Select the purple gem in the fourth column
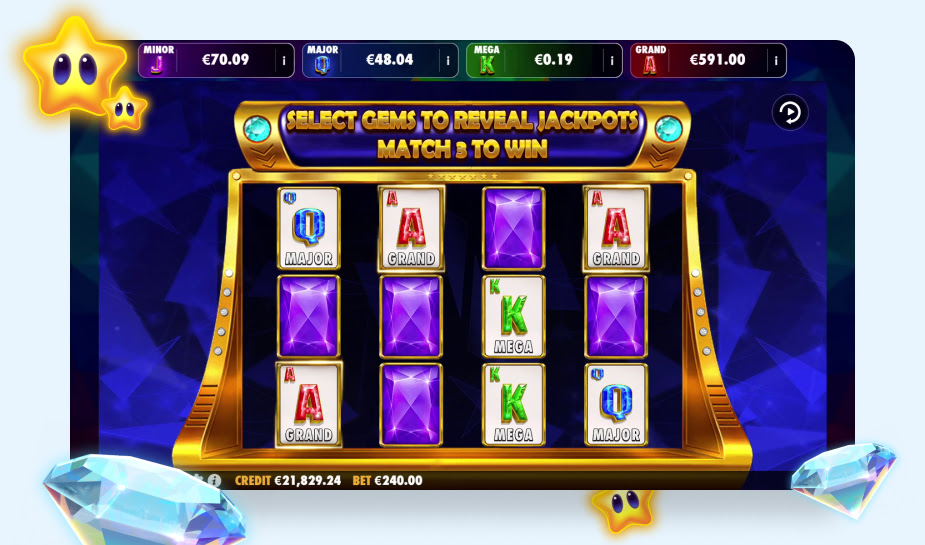The image size is (925, 545). click(616, 317)
